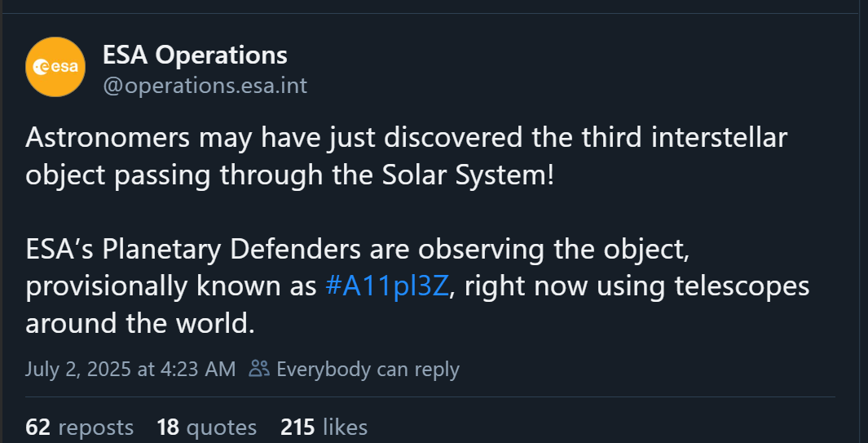Click the @operations.esa.int handle
This screenshot has height=443, width=868.
(x=205, y=86)
